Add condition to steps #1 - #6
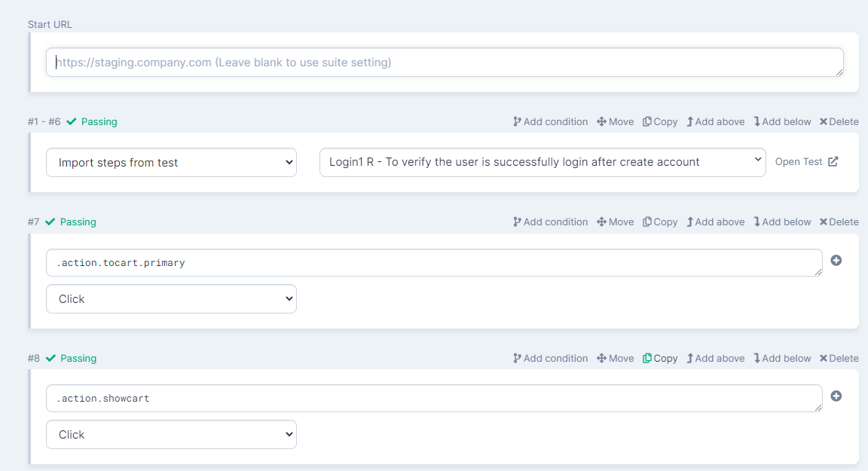This screenshot has width=868, height=471. click(x=550, y=122)
